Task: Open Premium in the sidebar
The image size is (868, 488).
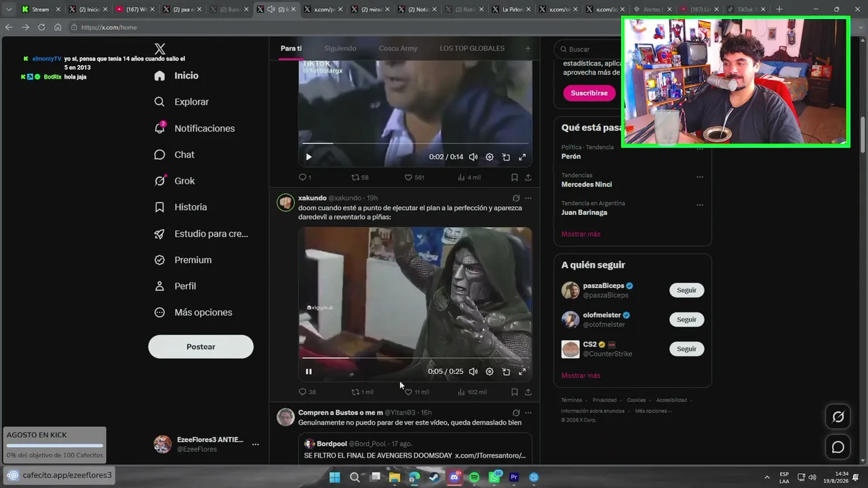Action: (x=182, y=260)
